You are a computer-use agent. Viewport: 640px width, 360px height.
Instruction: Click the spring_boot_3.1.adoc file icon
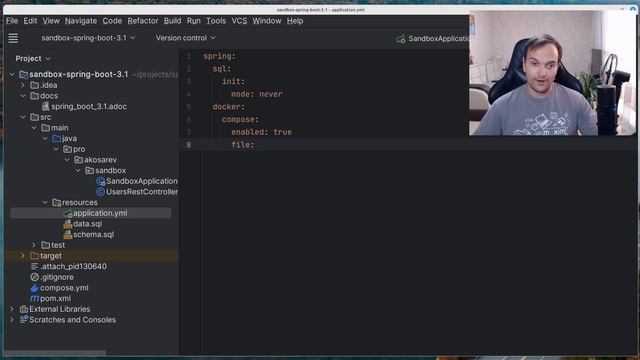click(x=45, y=107)
